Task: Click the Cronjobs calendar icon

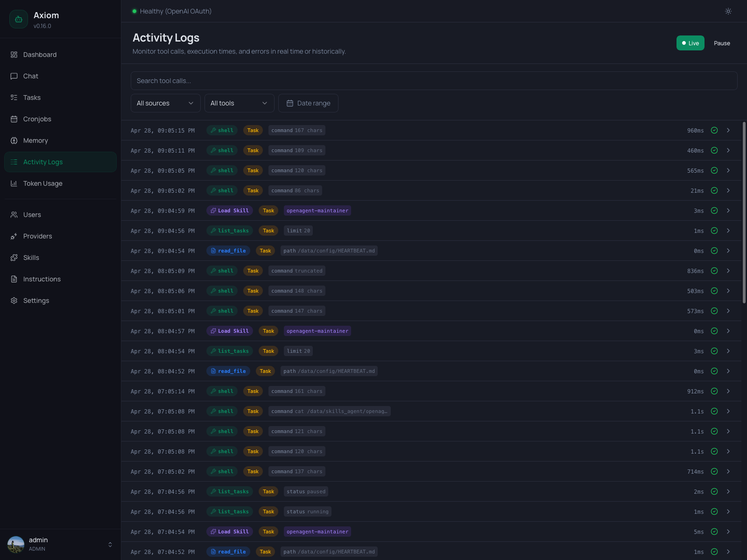Action: (14, 119)
